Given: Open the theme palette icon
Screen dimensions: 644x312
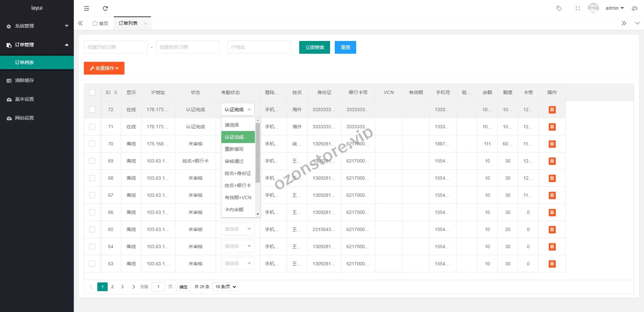Looking at the screenshot, I should click(634, 8).
